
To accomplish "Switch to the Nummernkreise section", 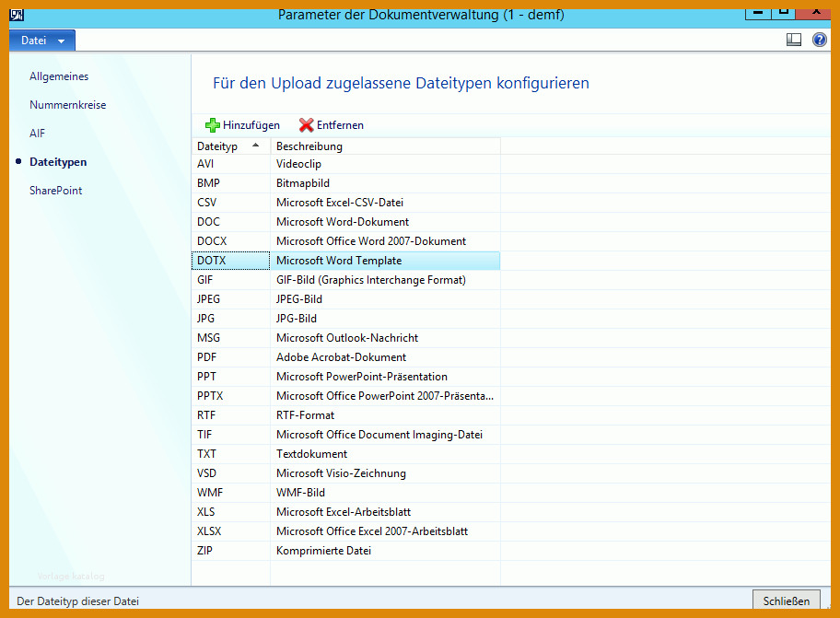I will click(x=68, y=105).
